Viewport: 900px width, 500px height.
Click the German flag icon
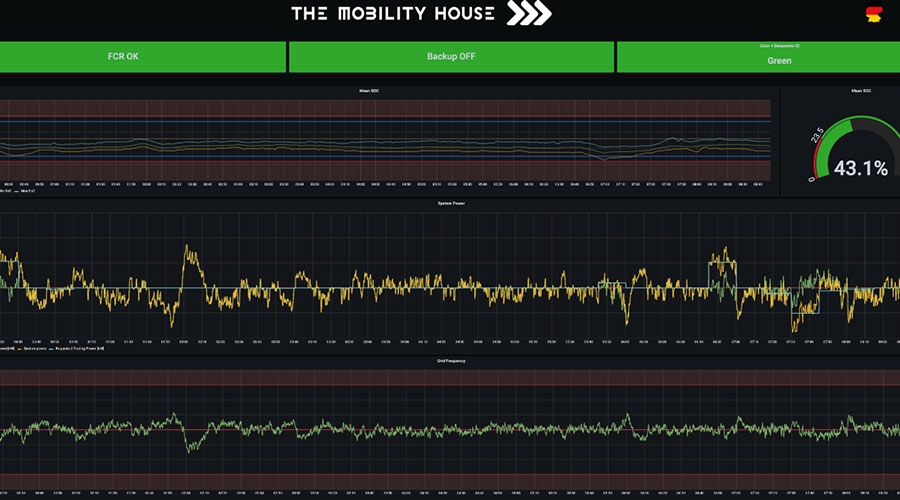[874, 14]
